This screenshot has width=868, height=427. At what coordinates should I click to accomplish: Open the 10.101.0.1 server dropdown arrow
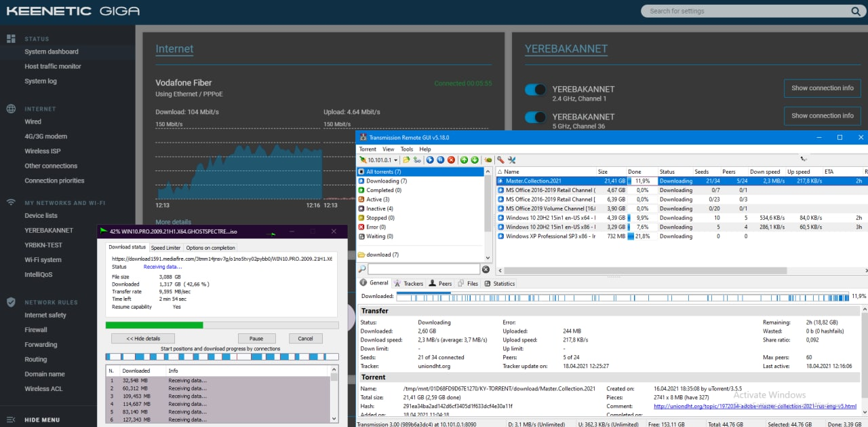395,160
